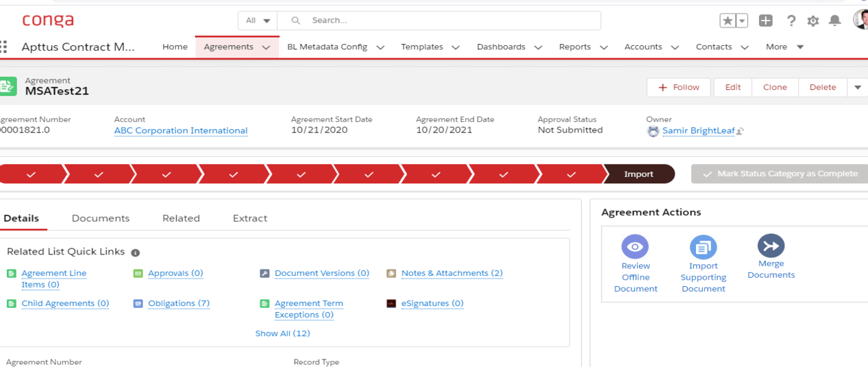Expand the Agreements tab chevron menu
Screen dimensions: 868x367
point(266,47)
